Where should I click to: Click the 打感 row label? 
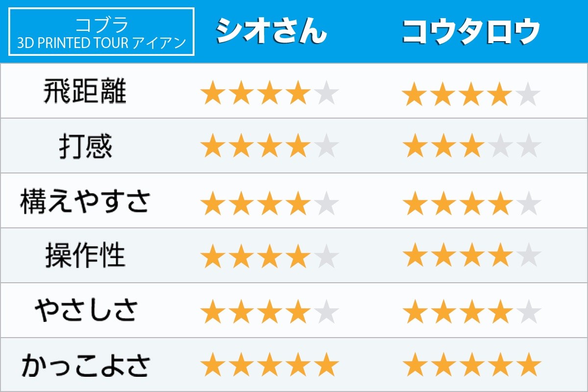click(85, 147)
